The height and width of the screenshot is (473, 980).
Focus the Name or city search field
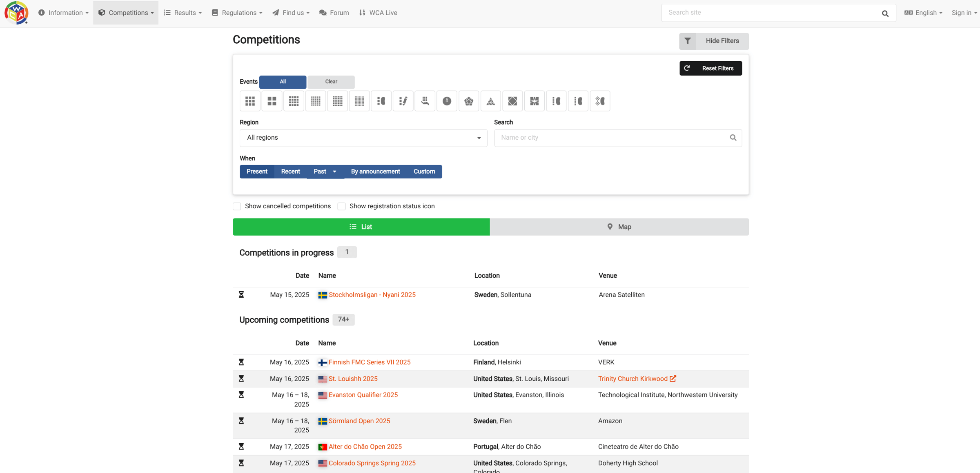[618, 138]
